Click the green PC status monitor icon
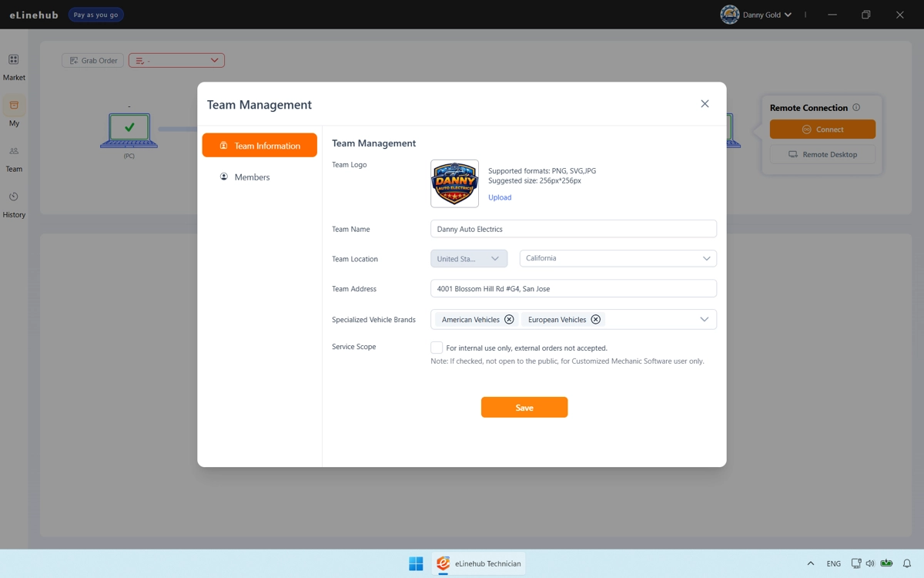 coord(129,131)
